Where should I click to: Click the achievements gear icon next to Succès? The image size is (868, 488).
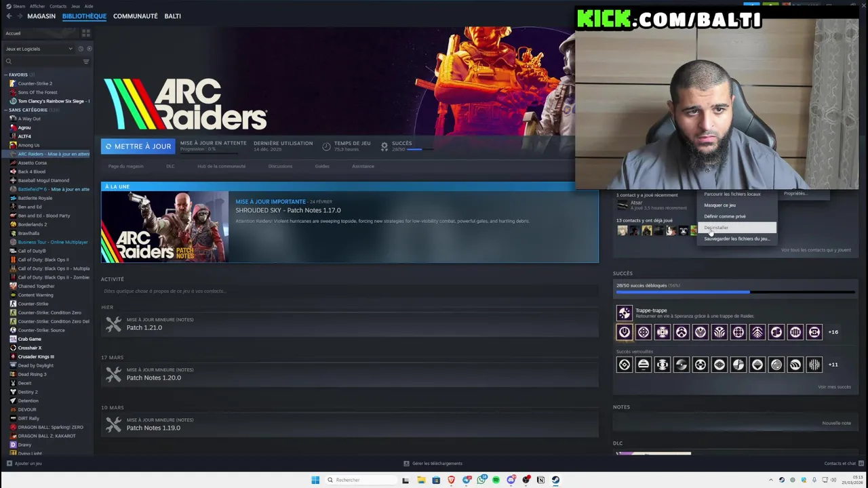point(384,146)
